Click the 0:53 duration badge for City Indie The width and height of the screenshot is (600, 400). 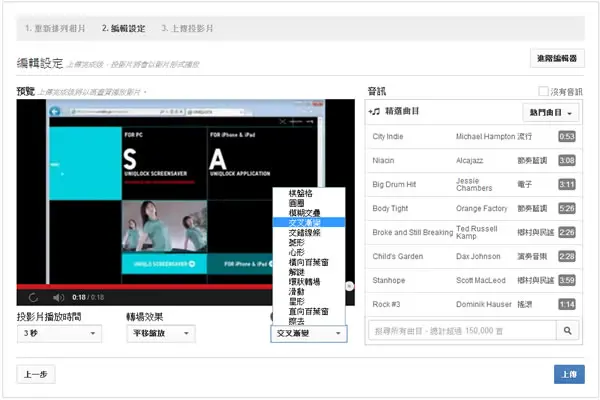567,137
